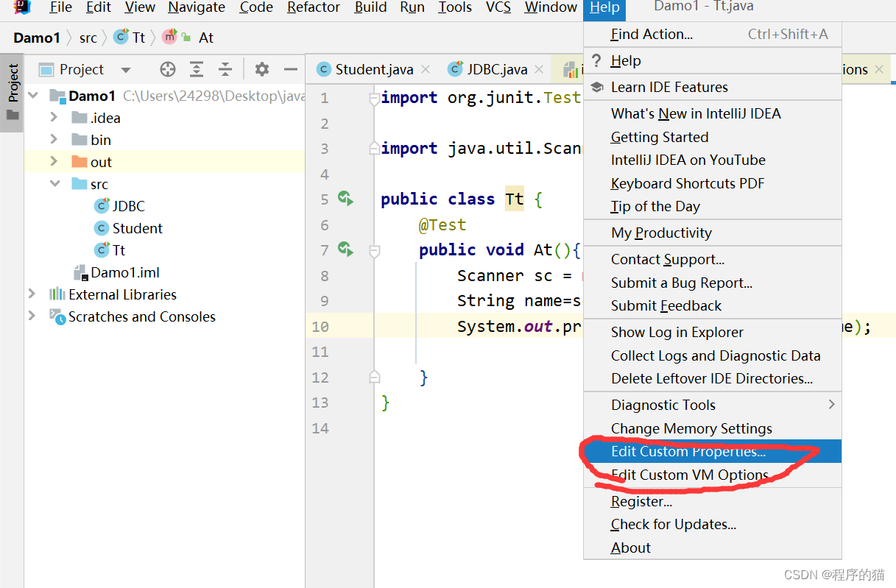Hide the Project panel with minus icon
The width and height of the screenshot is (896, 588).
291,69
